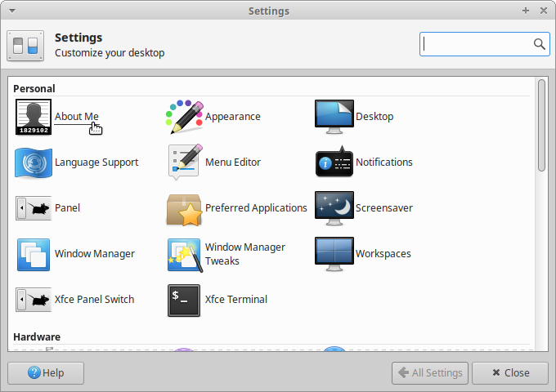Click the Preferred Applications text

256,208
